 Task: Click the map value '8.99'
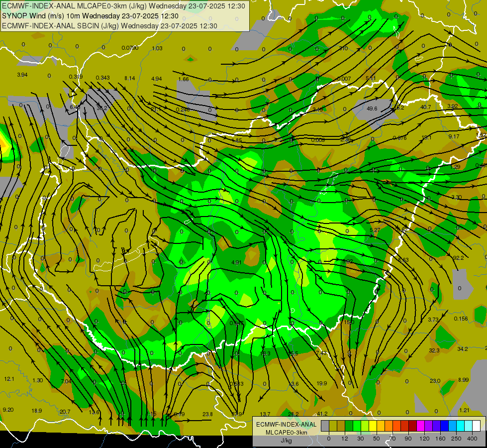[x=464, y=380]
